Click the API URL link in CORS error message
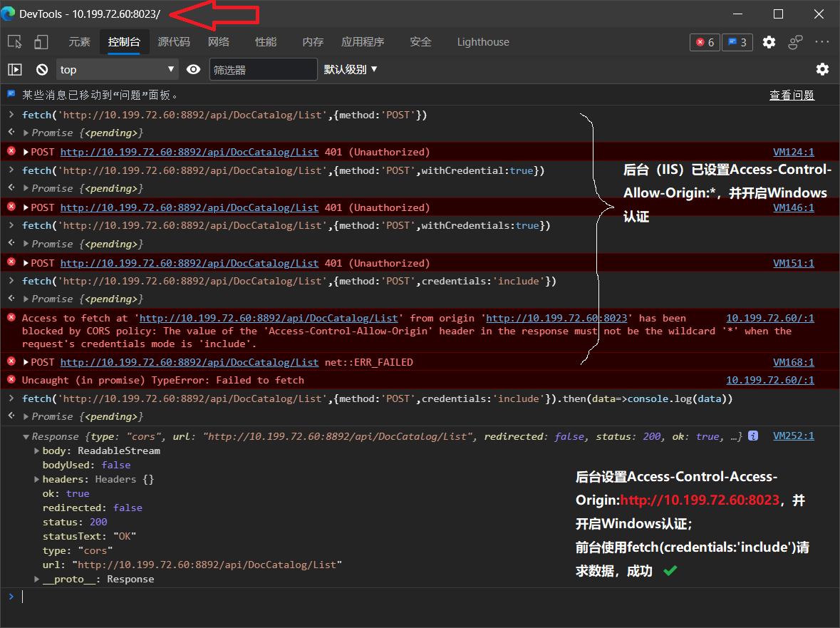The image size is (840, 628). [269, 319]
